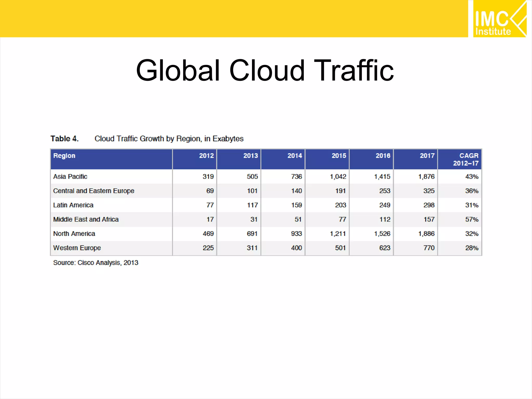532x399 pixels.
Task: Click Central and Eastern Europe 2013 value 101
Action: pos(252,191)
